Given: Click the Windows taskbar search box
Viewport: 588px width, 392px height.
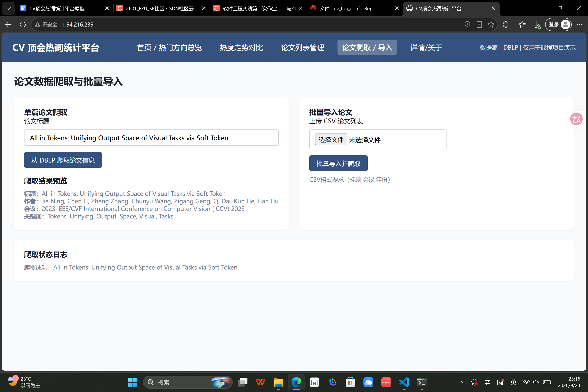Looking at the screenshot, I should [187, 382].
